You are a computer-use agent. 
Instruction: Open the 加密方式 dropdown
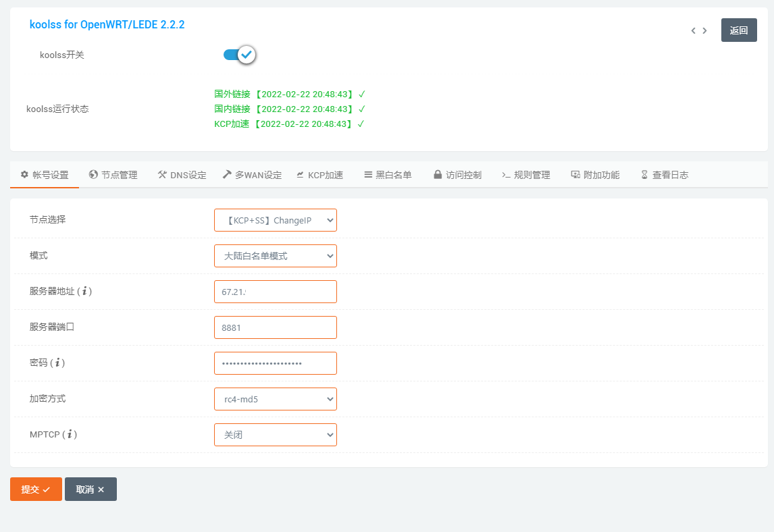[276, 399]
